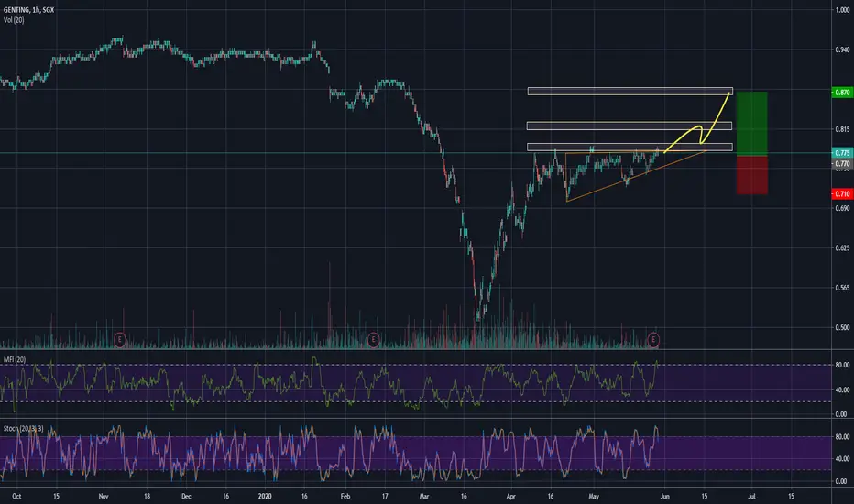Viewport: 854px width, 504px height.
Task: Click the Nov label on the time axis
Action: tap(104, 497)
